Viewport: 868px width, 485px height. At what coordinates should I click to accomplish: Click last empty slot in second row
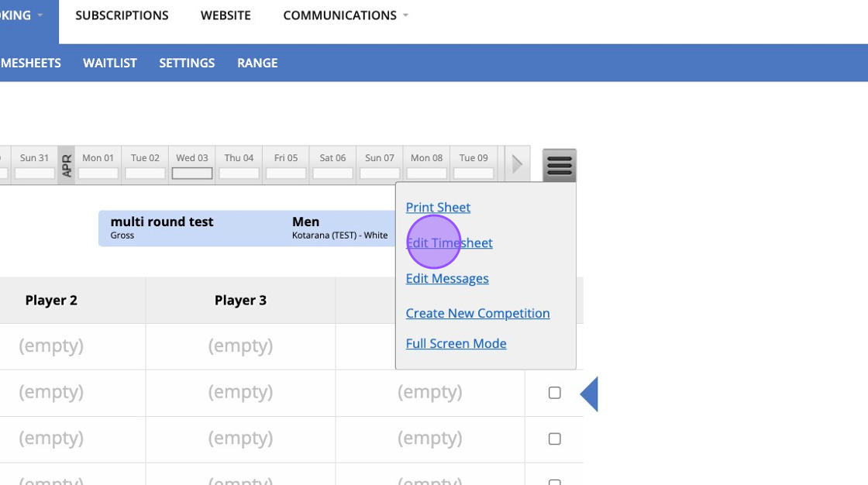429,393
